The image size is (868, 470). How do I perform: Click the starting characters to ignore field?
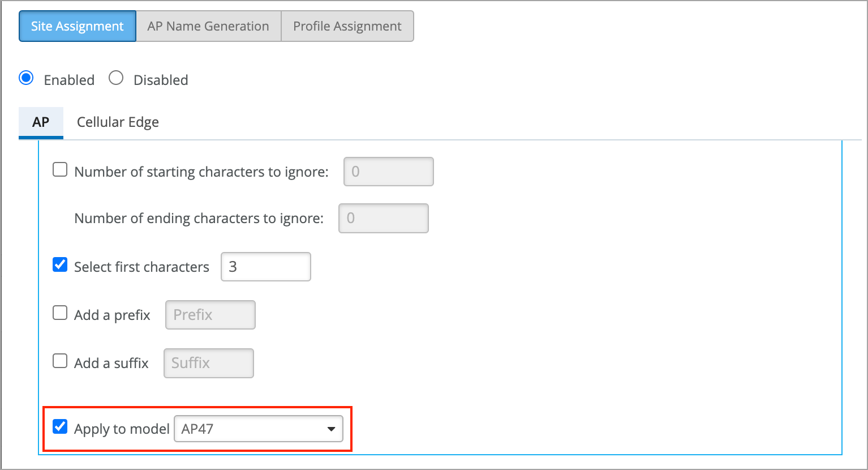pos(388,172)
